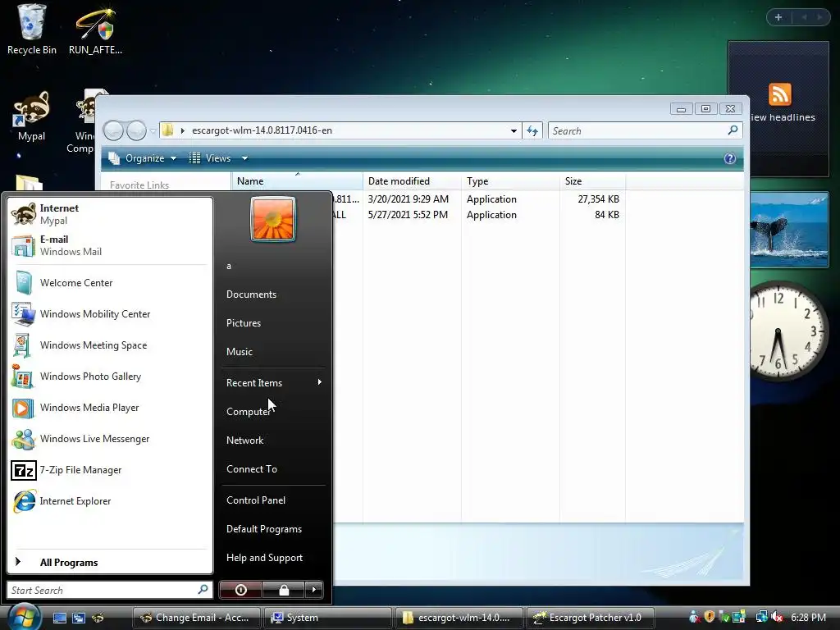
Task: Open Windows Photo Gallery
Action: coord(110,376)
